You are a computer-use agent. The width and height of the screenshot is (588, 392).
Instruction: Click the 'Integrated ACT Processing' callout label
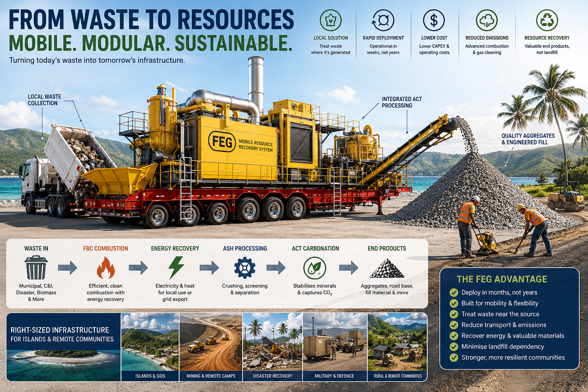click(x=402, y=102)
